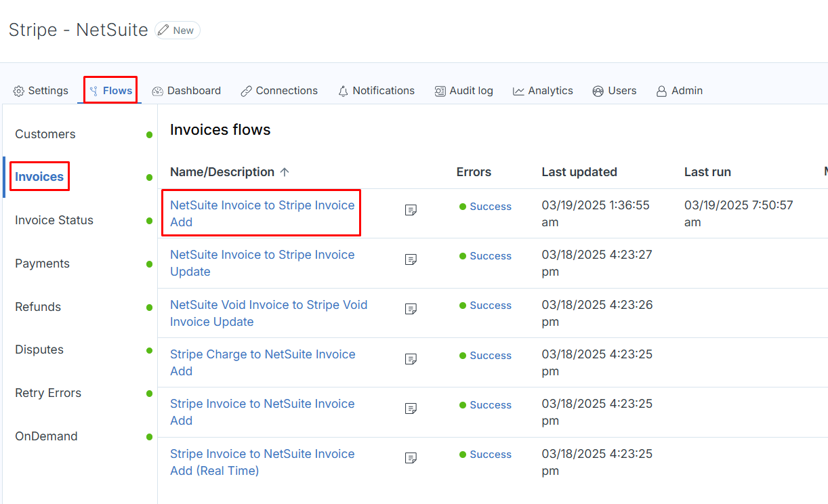Click Success status for NetSuite Invoice to Stripe Invoice Add
This screenshot has height=504, width=828.
[x=485, y=207]
